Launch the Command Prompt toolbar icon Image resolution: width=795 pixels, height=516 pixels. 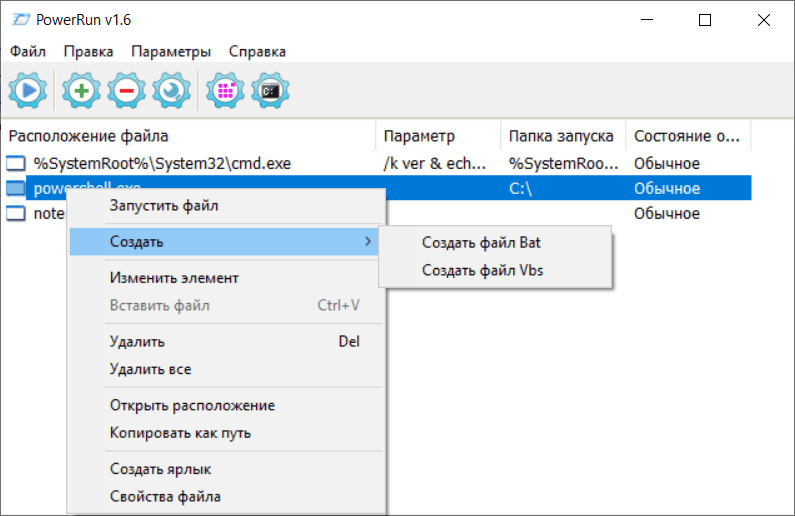tap(270, 91)
